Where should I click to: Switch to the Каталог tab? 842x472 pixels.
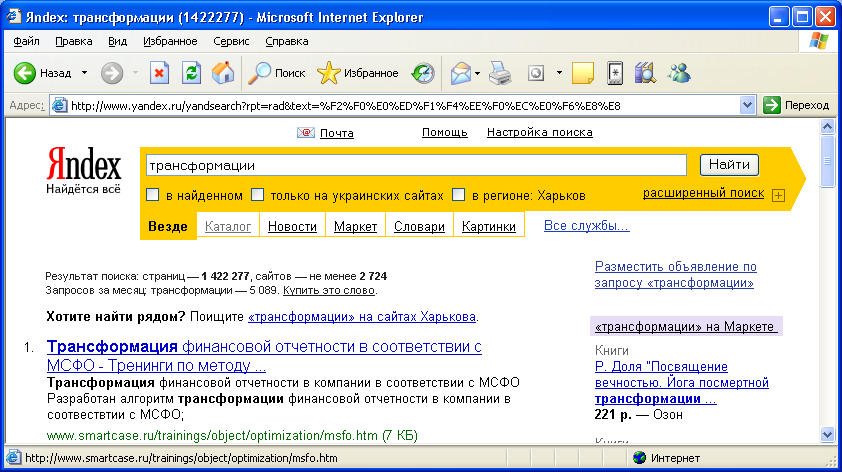228,227
